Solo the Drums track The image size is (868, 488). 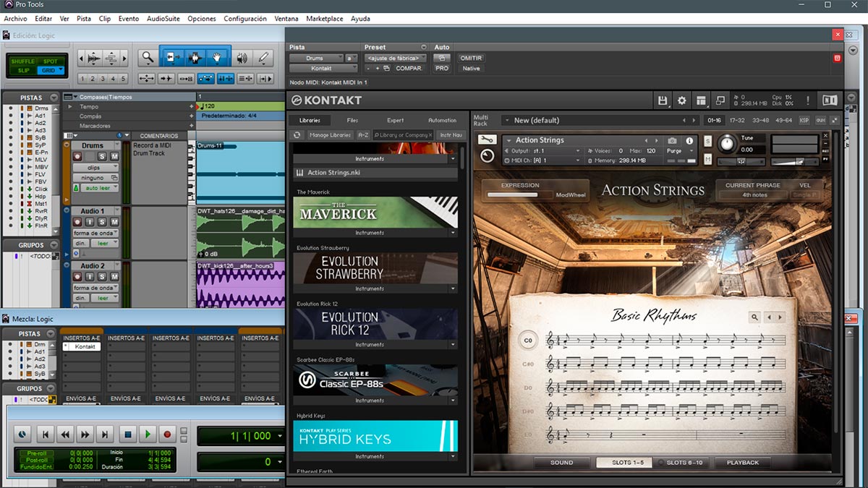[102, 156]
